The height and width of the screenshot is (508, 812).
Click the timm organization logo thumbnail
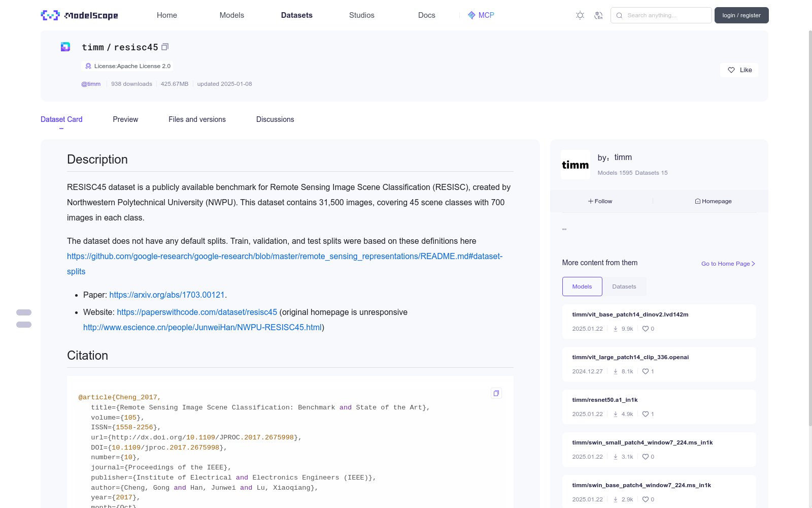(x=576, y=165)
